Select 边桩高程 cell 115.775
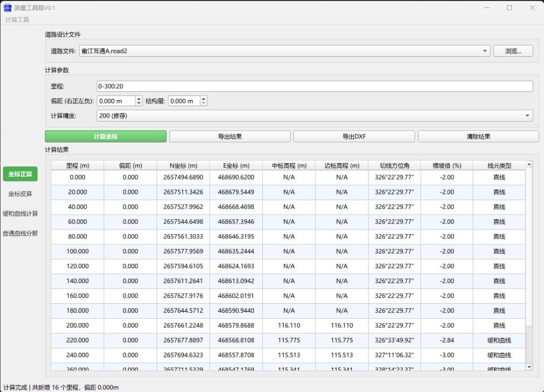 pos(342,340)
